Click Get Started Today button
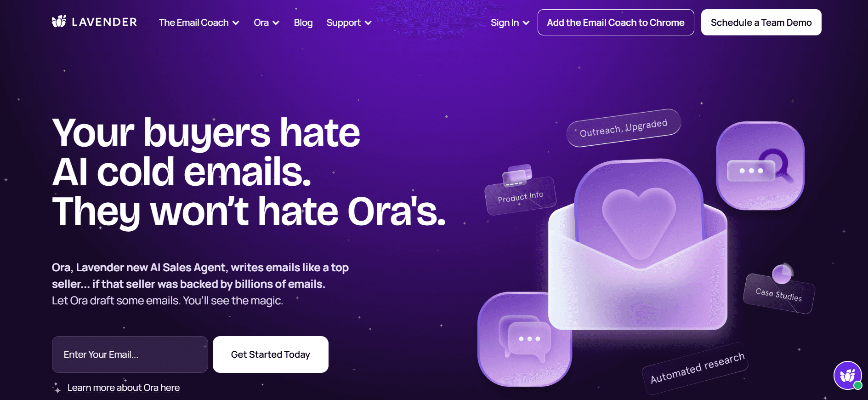This screenshot has width=868, height=400. (x=271, y=354)
